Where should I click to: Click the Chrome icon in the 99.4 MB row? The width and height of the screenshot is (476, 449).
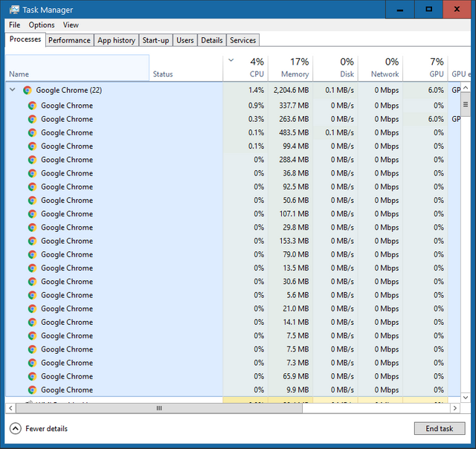(32, 146)
